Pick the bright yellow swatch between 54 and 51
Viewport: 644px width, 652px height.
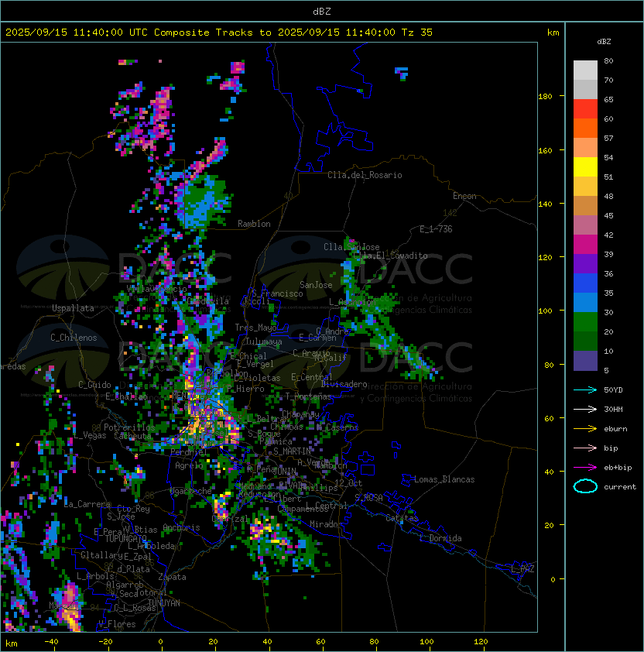[x=585, y=167]
